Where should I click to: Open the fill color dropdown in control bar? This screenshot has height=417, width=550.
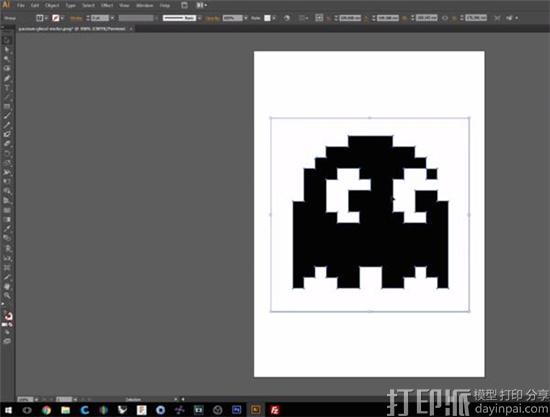click(x=46, y=18)
